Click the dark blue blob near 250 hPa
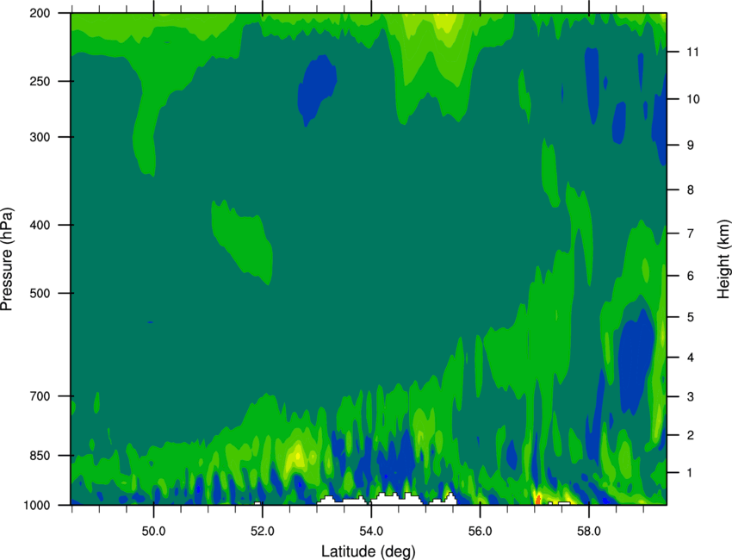 tap(317, 89)
